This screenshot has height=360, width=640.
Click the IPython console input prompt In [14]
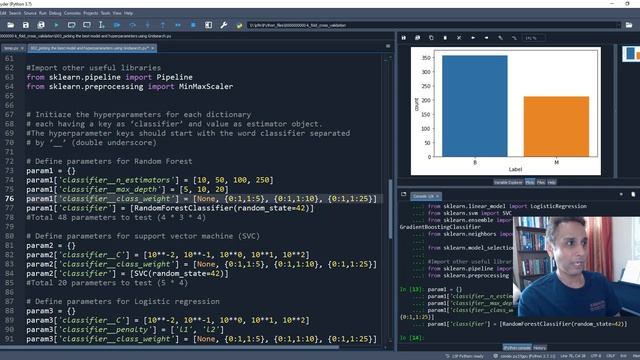click(411, 338)
